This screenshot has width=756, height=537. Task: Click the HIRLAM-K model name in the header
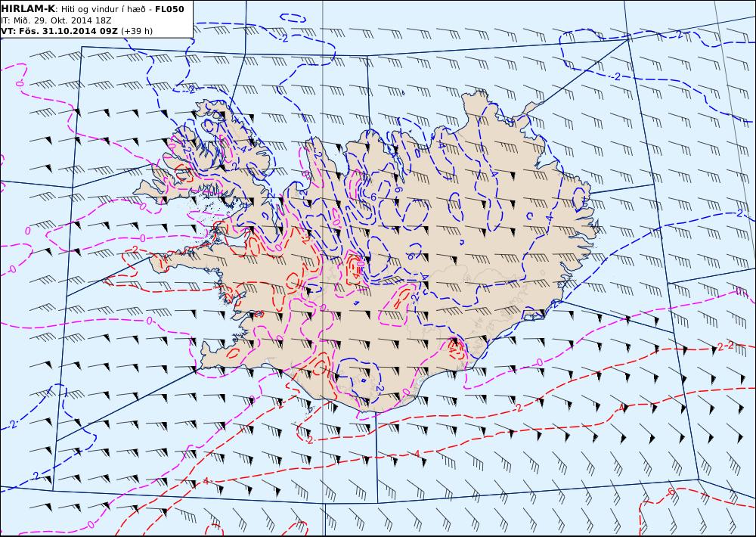click(28, 9)
